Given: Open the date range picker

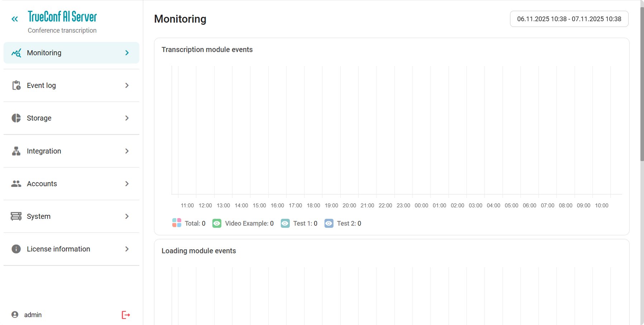Looking at the screenshot, I should (569, 19).
